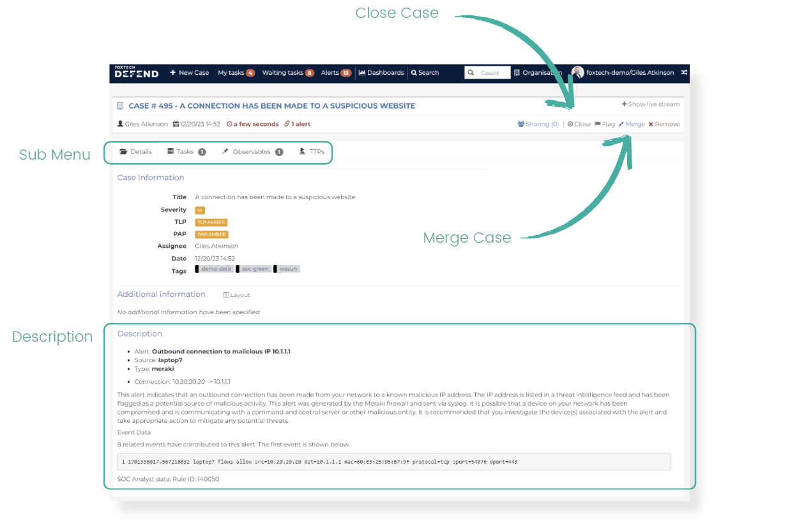Viewport: 790px width, 532px height.
Task: Merge this case with another
Action: point(632,125)
